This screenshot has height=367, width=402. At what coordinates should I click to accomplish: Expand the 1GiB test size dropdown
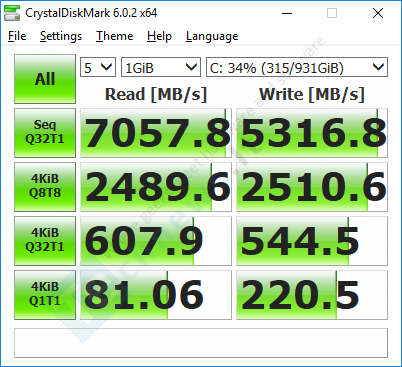click(161, 67)
